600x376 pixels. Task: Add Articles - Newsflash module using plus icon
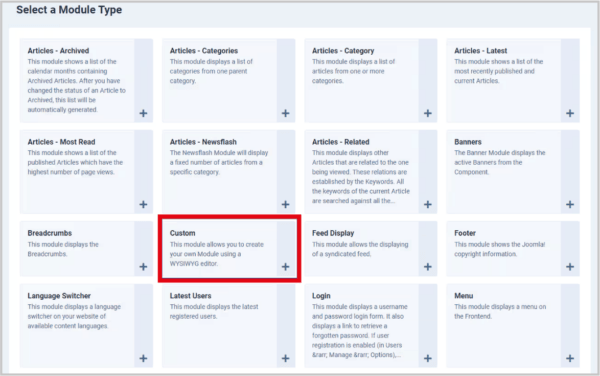[x=285, y=204]
